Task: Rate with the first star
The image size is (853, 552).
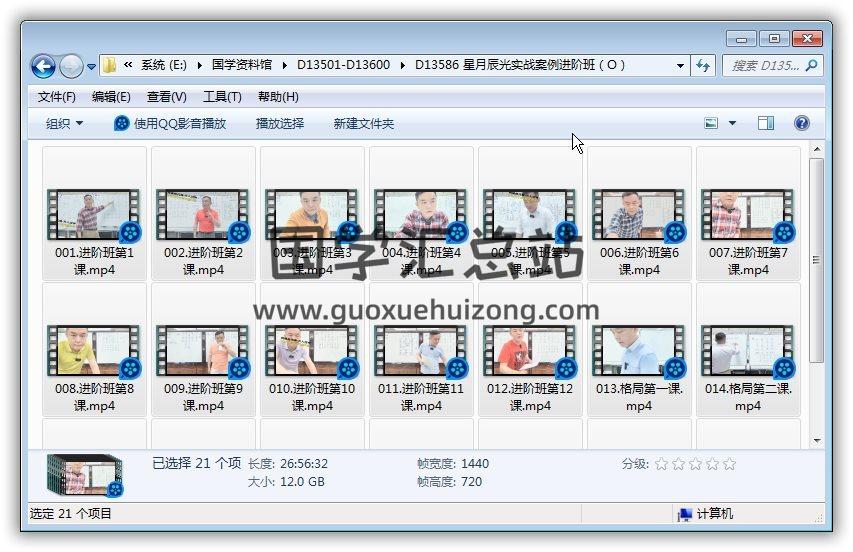Action: [661, 464]
